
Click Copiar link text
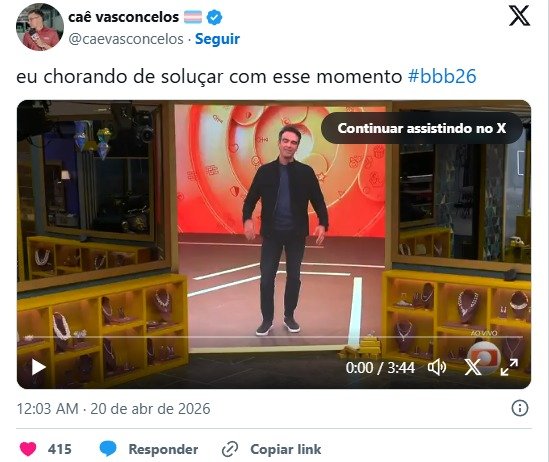point(286,449)
